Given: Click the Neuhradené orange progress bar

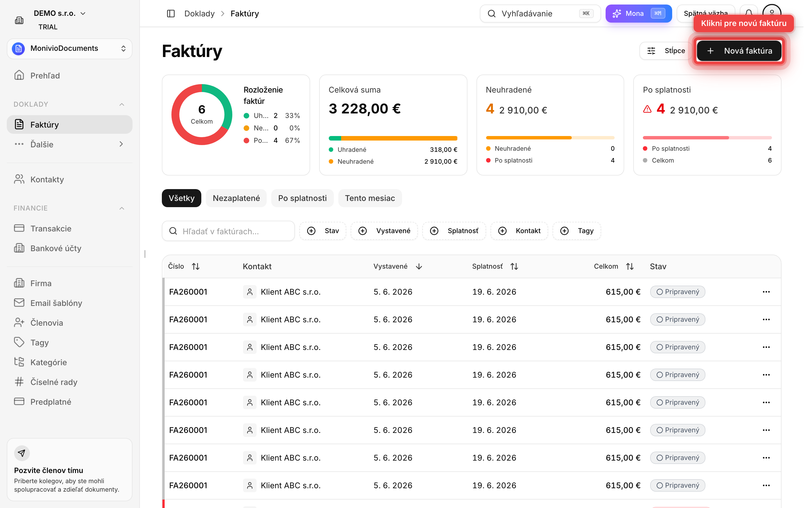Looking at the screenshot, I should (550, 138).
